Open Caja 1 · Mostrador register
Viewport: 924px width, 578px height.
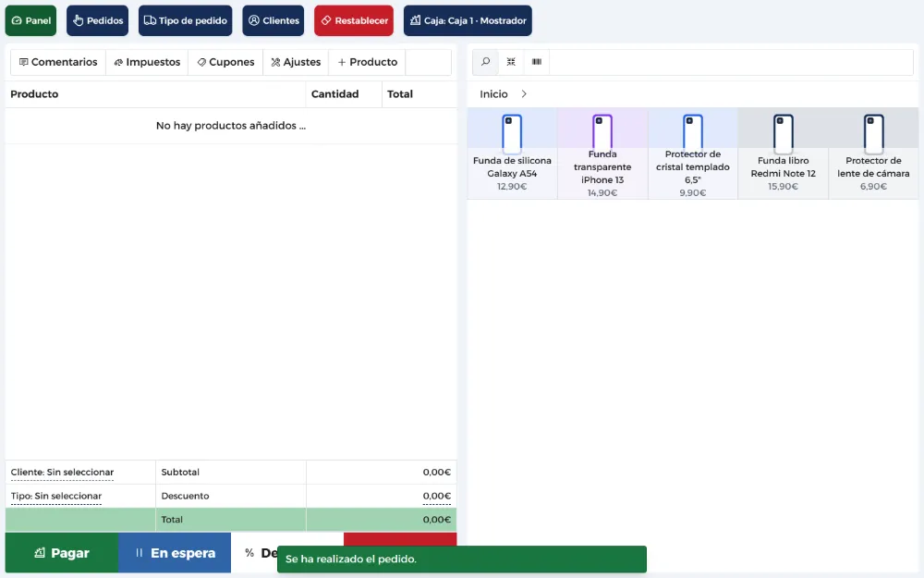coord(468,20)
